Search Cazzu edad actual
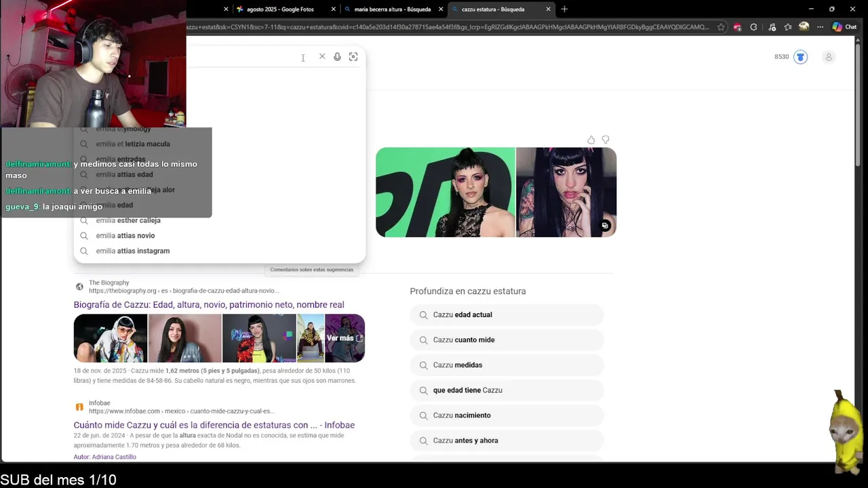 point(507,315)
